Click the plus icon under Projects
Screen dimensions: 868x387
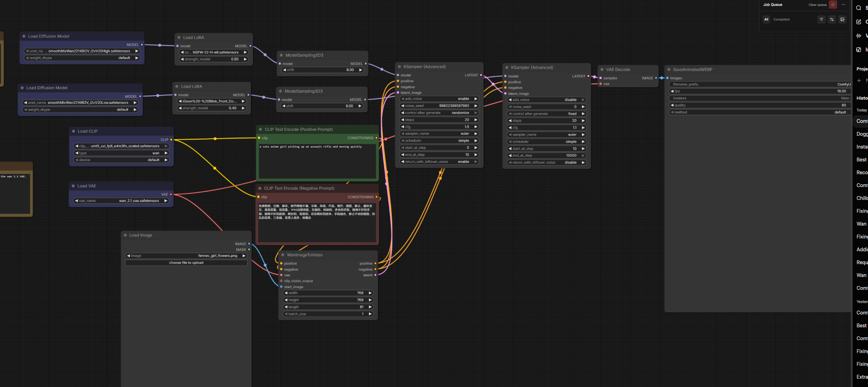coord(859,81)
